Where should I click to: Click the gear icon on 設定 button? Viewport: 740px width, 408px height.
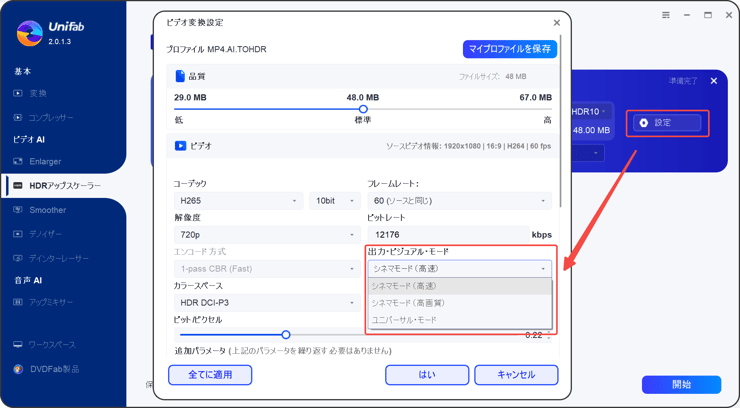(644, 123)
